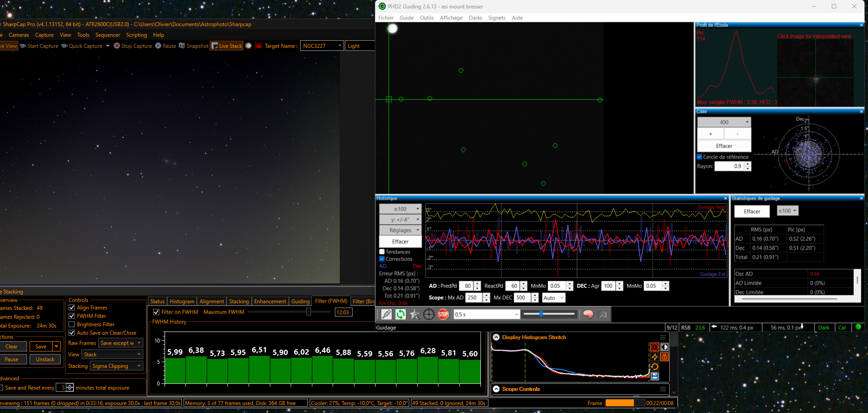
Task: Click the red histogram stretch disable icon
Action: 655,347
